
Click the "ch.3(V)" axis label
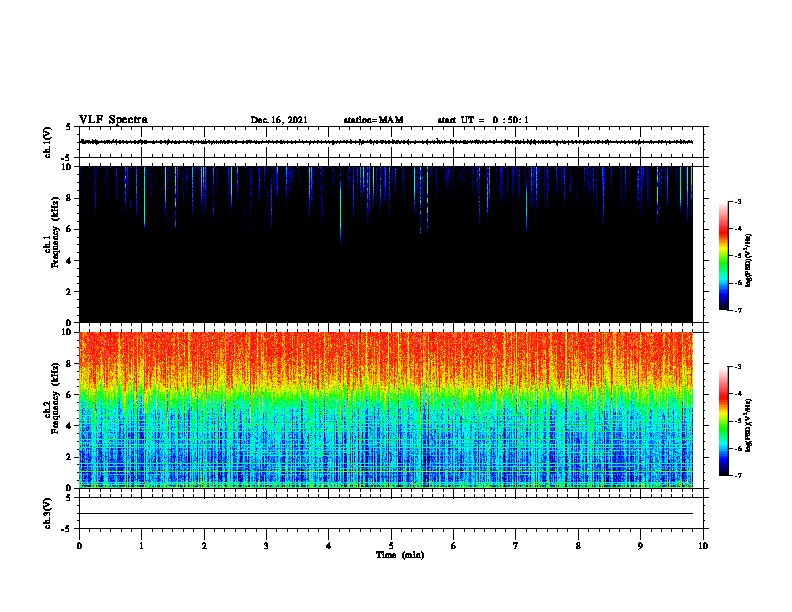[x=47, y=514]
